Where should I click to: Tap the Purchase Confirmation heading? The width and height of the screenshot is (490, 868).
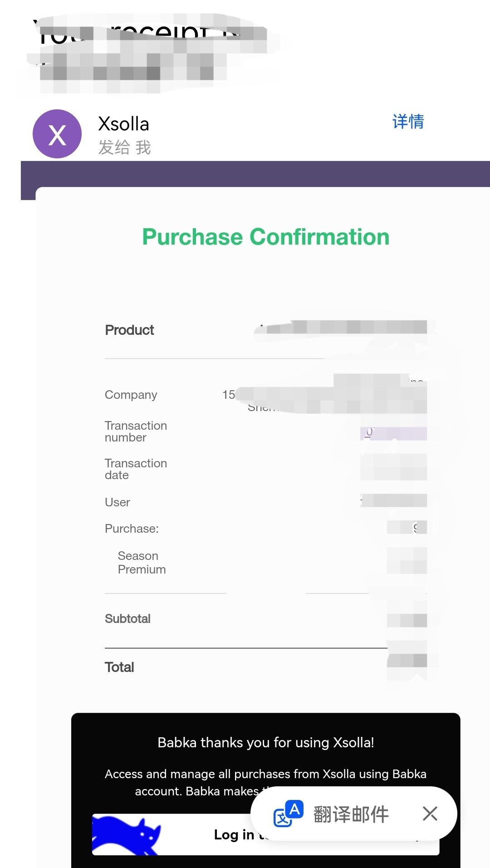click(x=265, y=237)
